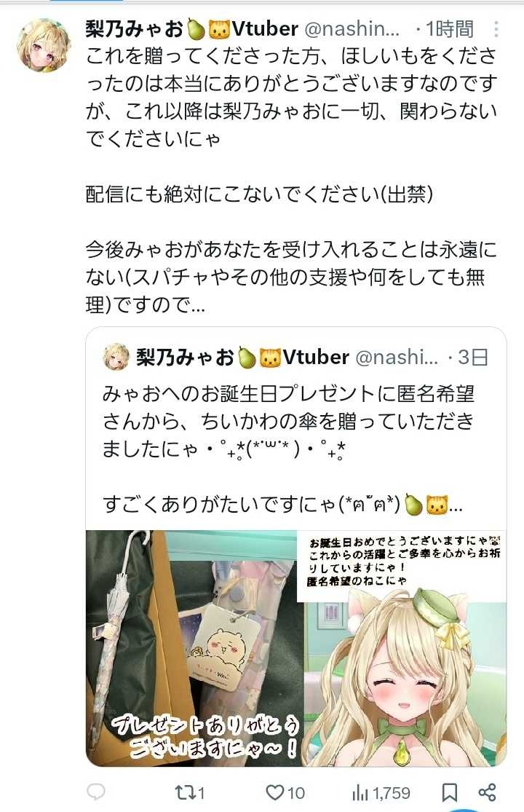Image resolution: width=524 pixels, height=812 pixels.
Task: Open the quoted tweet's author name
Action: (x=242, y=358)
